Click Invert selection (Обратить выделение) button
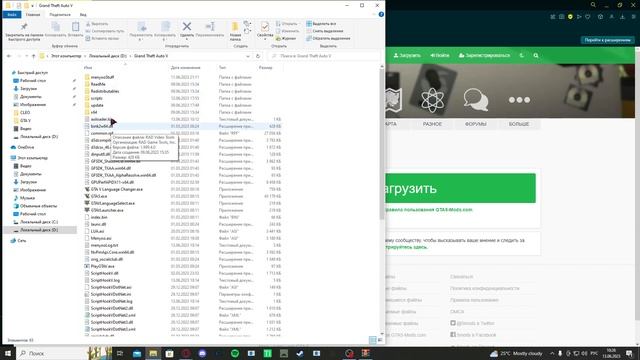Image resolution: width=640 pixels, height=360 pixels. tap(328, 38)
